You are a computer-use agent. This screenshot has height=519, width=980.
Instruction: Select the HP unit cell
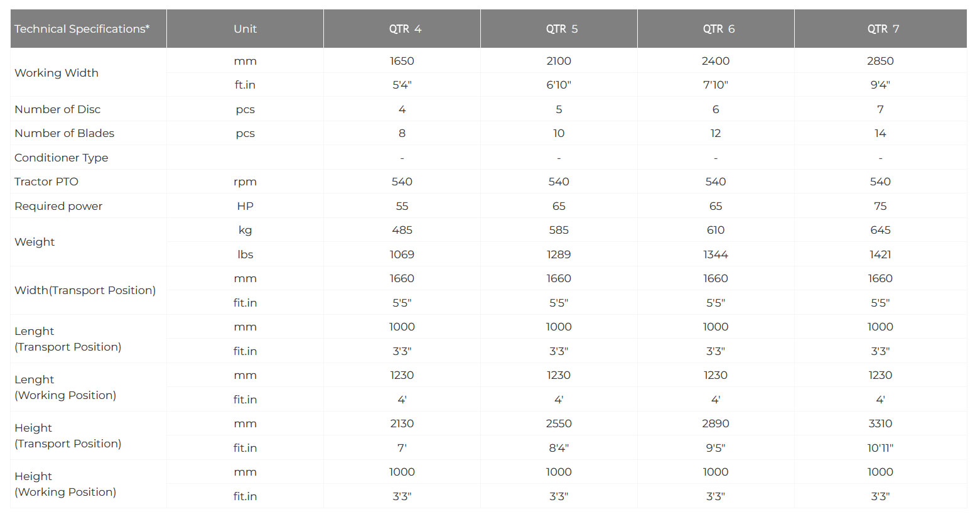[x=245, y=206]
